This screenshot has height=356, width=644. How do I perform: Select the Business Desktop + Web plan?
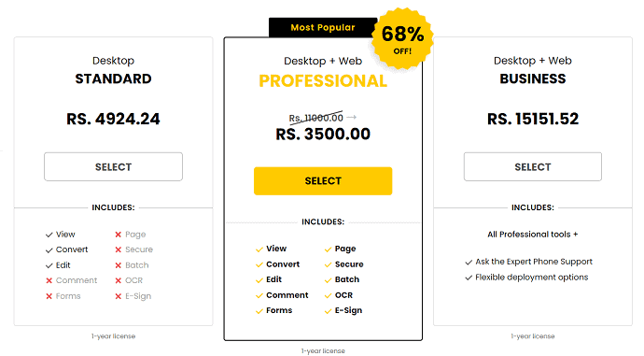click(x=533, y=167)
